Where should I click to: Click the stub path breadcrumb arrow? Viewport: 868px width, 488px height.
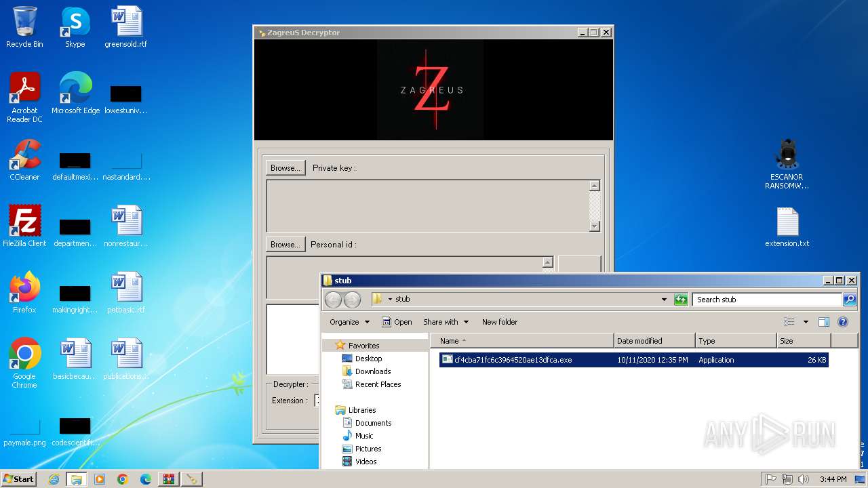pos(391,300)
